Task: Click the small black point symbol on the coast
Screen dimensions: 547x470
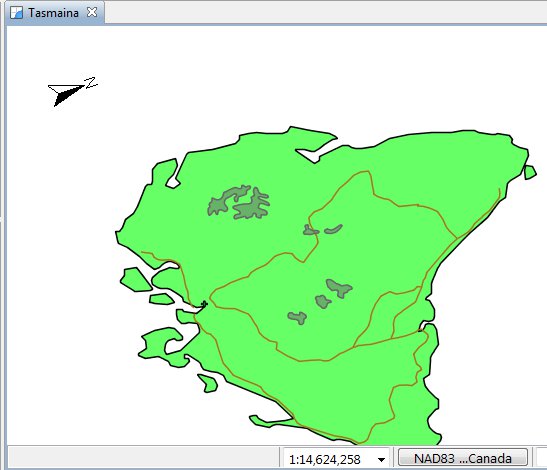Action: (x=204, y=304)
